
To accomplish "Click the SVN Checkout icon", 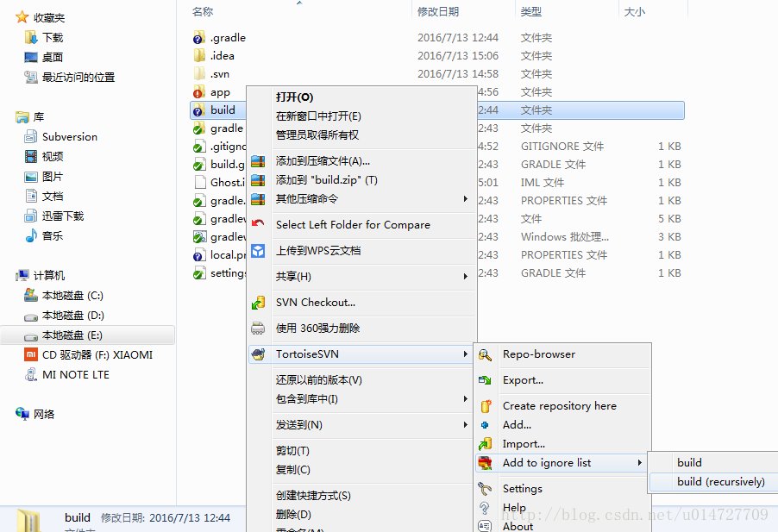I will pos(258,303).
